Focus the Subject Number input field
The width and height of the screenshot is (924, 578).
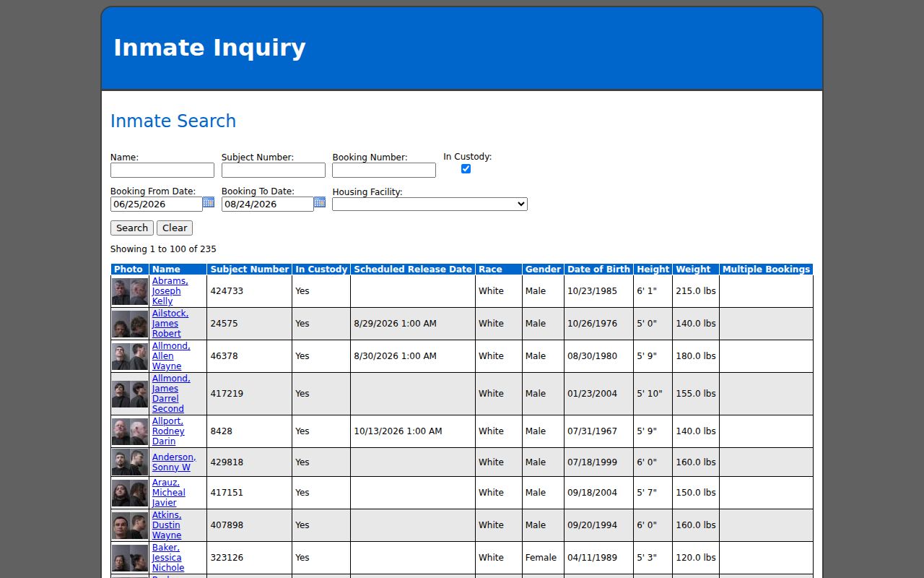(274, 170)
